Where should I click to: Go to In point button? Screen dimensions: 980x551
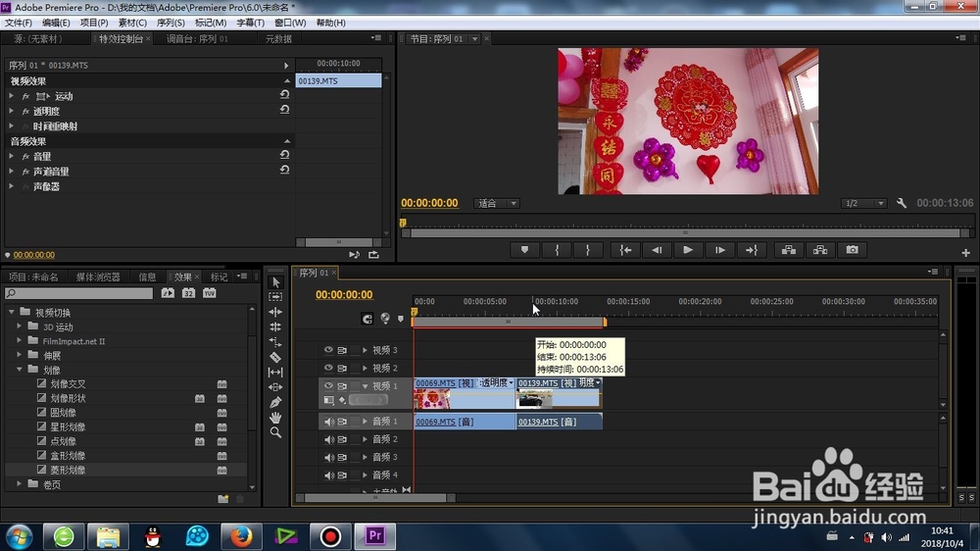625,250
